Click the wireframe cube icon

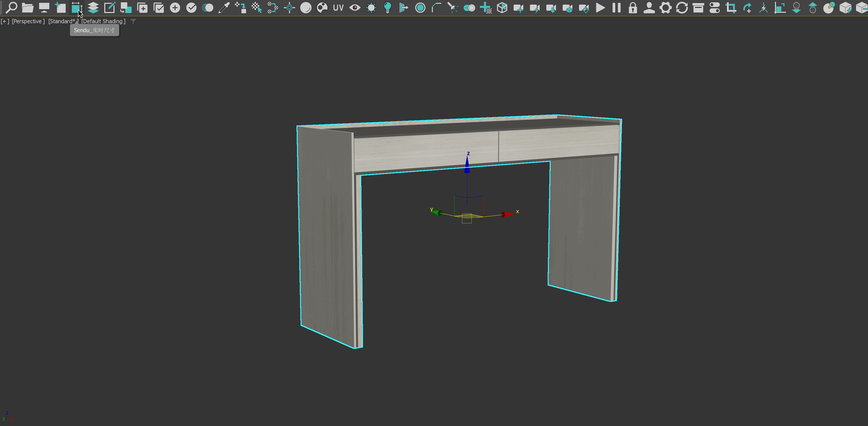pos(502,7)
